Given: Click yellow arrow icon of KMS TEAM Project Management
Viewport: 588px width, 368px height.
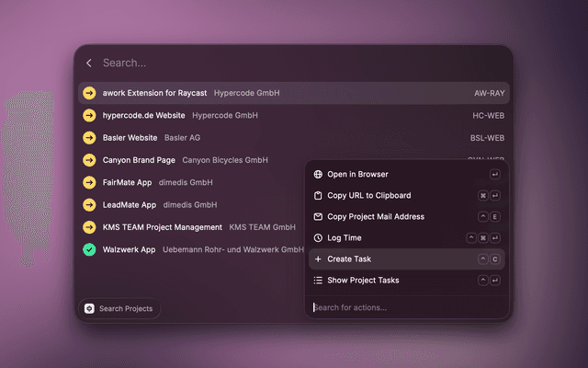Looking at the screenshot, I should (89, 227).
